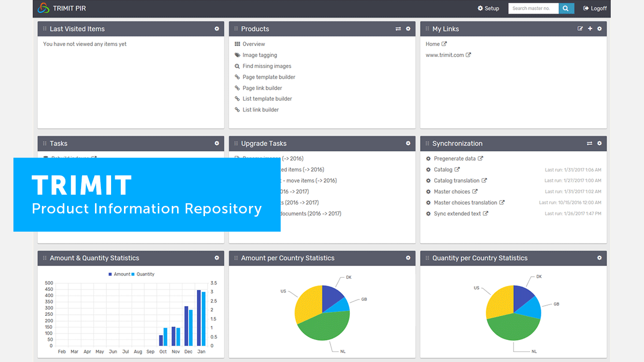
Task: Open gear settings of Amount per Country Statistics
Action: pos(408,258)
